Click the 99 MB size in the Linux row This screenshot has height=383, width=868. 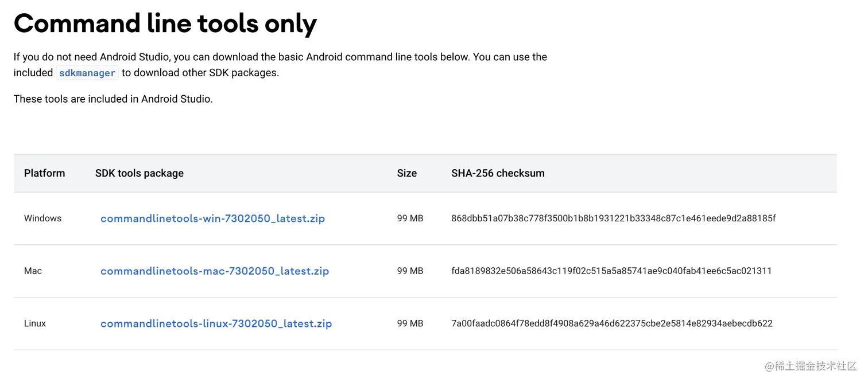pyautogui.click(x=410, y=324)
